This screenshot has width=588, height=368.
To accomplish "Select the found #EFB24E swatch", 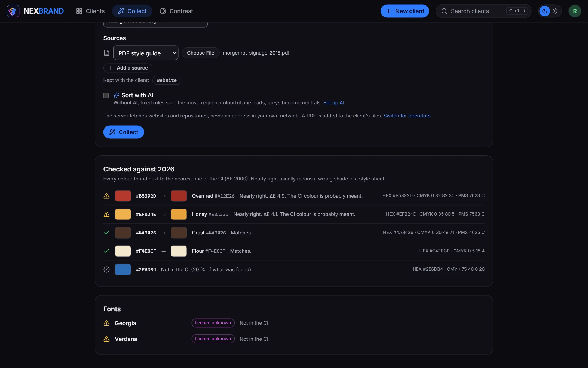I will [x=123, y=214].
